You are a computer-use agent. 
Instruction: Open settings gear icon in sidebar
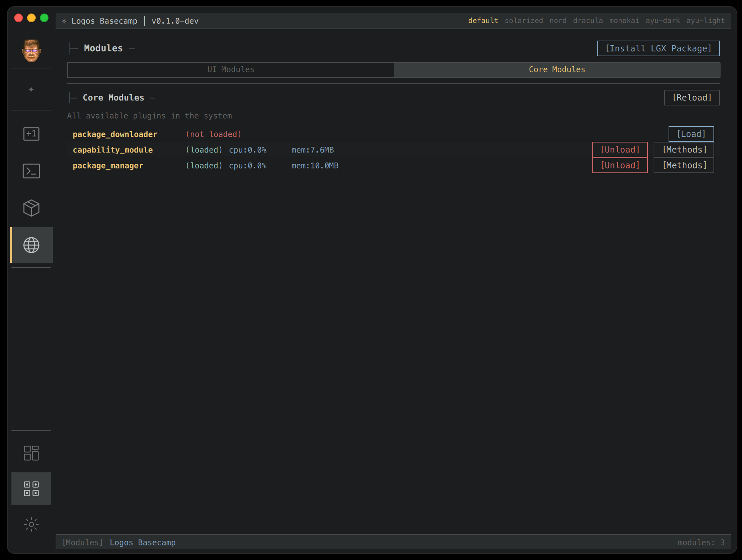(31, 524)
